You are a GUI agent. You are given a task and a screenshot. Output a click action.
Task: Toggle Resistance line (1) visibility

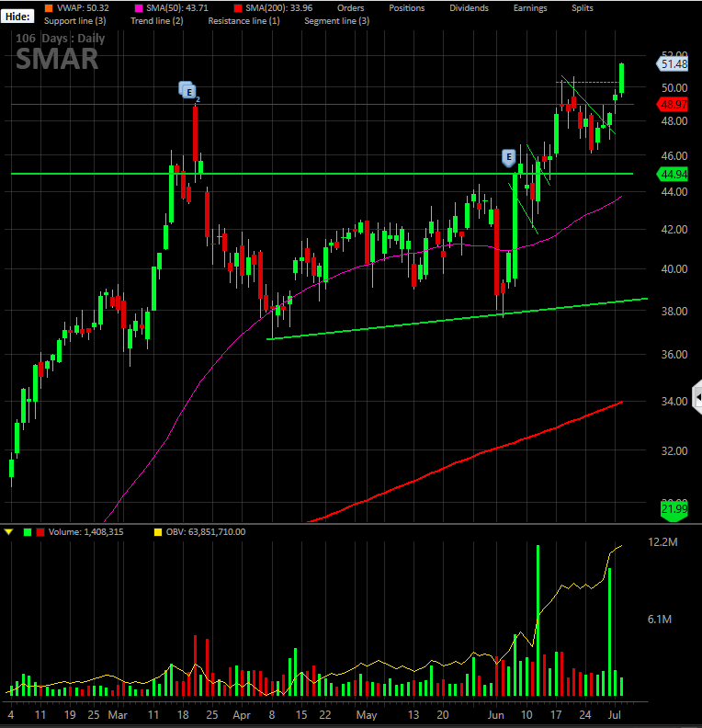click(x=244, y=21)
